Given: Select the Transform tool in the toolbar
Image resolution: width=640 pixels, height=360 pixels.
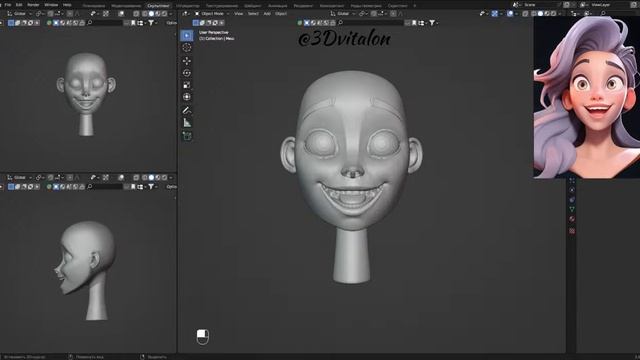Looking at the screenshot, I should click(187, 97).
